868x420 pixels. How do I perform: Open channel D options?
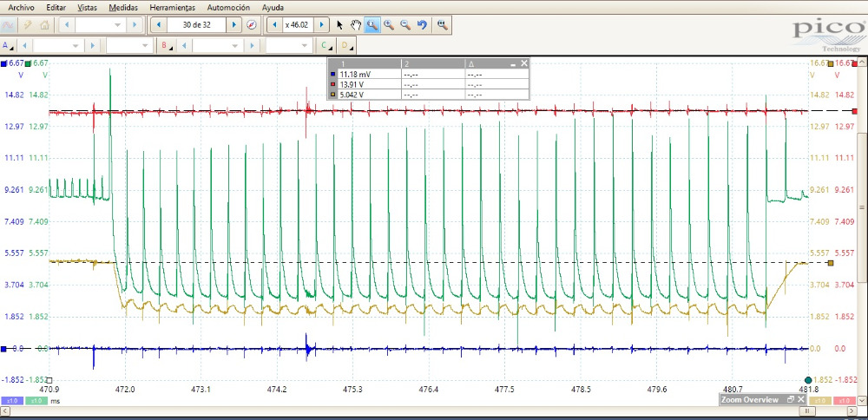coord(345,45)
